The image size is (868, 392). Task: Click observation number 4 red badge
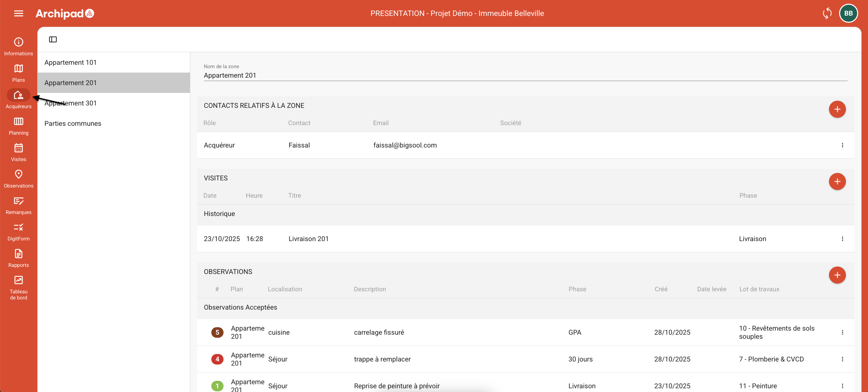click(217, 359)
